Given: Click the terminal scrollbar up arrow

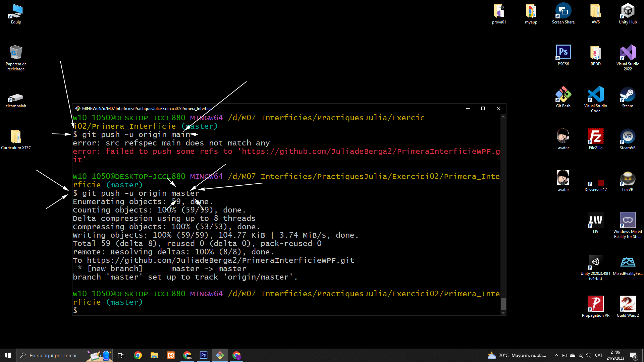Looking at the screenshot, I should (x=503, y=117).
